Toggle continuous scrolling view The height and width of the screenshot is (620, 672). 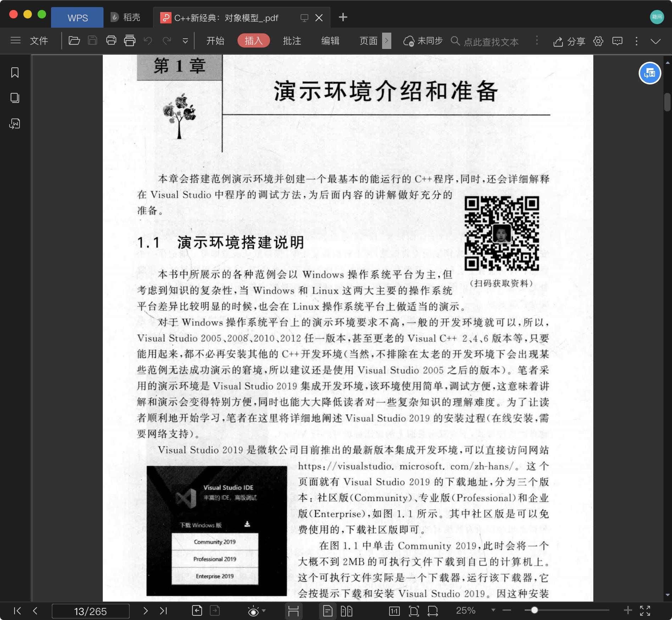(293, 611)
